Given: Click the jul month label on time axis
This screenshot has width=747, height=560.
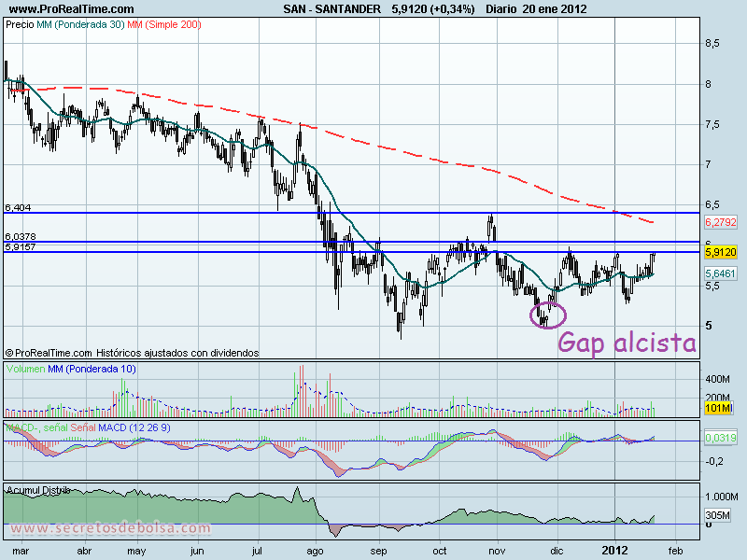Looking at the screenshot, I should point(257,551).
